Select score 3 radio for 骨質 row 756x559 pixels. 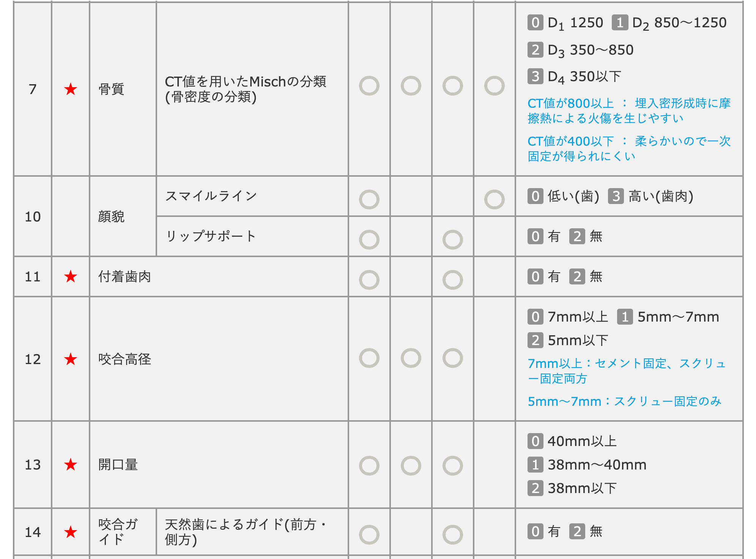(x=494, y=86)
